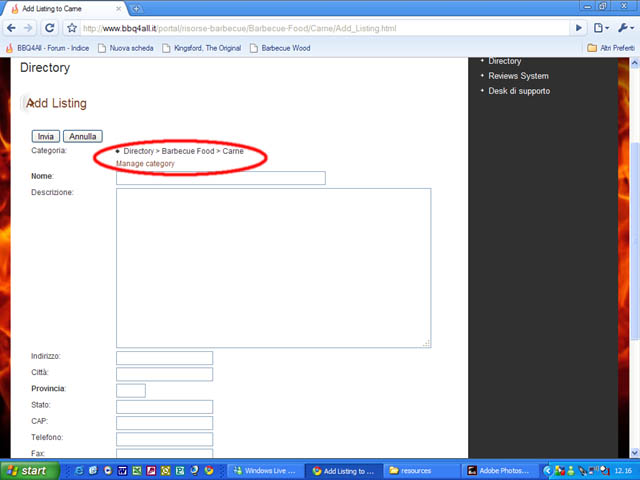Launch Internet Explorer from quick launch
Image resolution: width=640 pixels, height=480 pixels.
tap(79, 471)
